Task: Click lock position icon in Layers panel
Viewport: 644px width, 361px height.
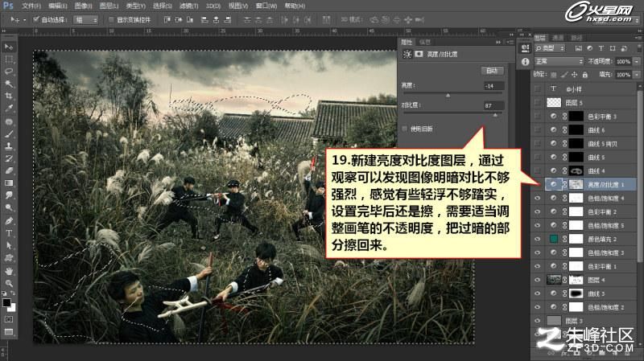Action: [574, 75]
